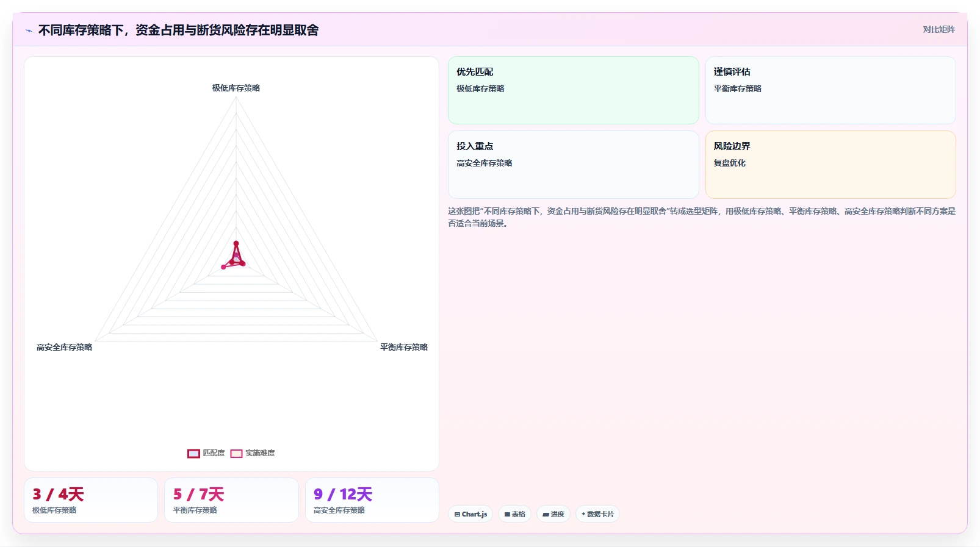Select the 谨慎评估 matrix card
The image size is (980, 547).
[830, 90]
